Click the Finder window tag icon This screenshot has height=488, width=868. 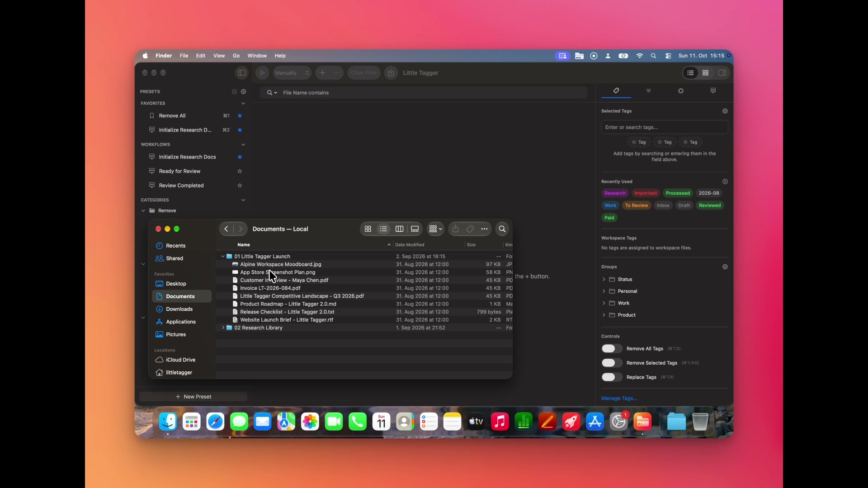(x=470, y=229)
